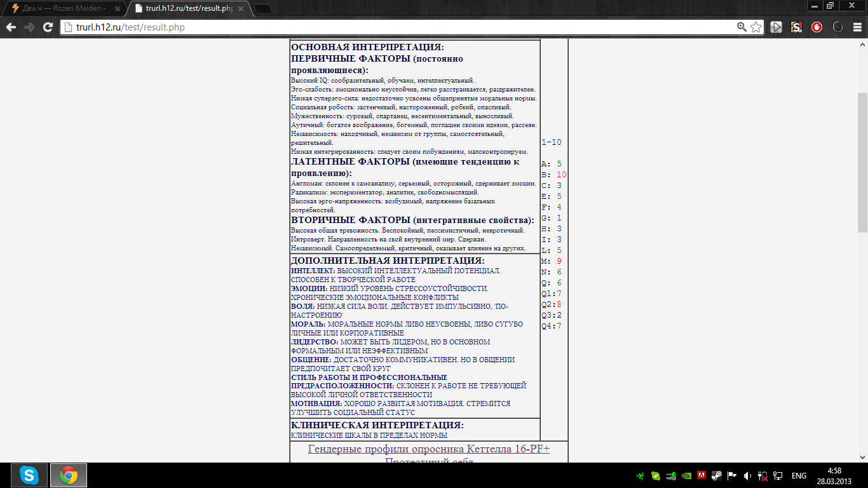Open Skype from the taskbar
Image resolution: width=868 pixels, height=488 pixels.
[29, 475]
